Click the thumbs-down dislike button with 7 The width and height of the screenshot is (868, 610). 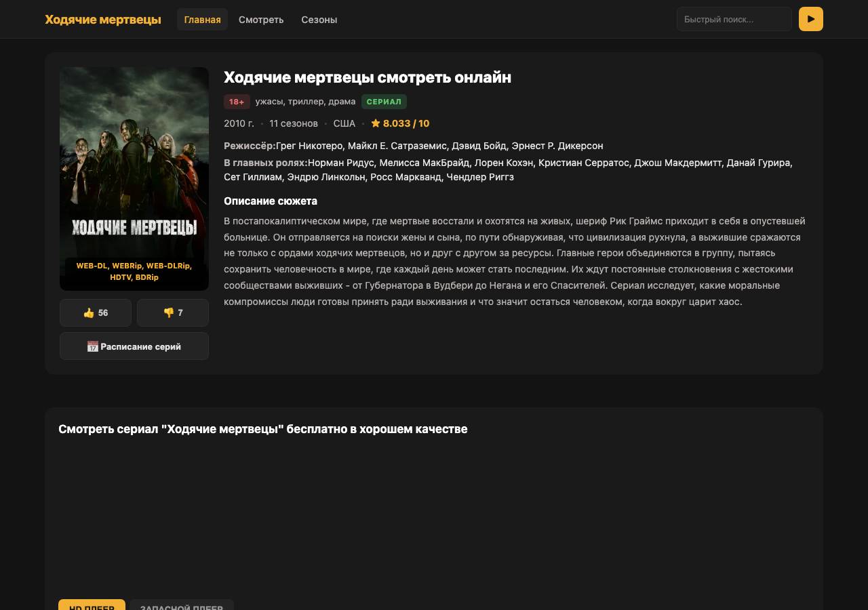173,312
